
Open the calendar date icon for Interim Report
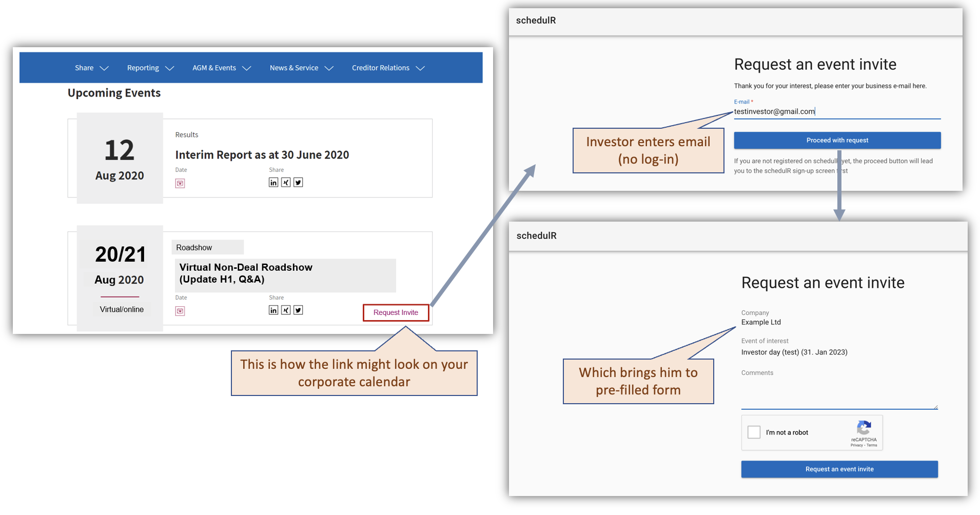tap(180, 183)
